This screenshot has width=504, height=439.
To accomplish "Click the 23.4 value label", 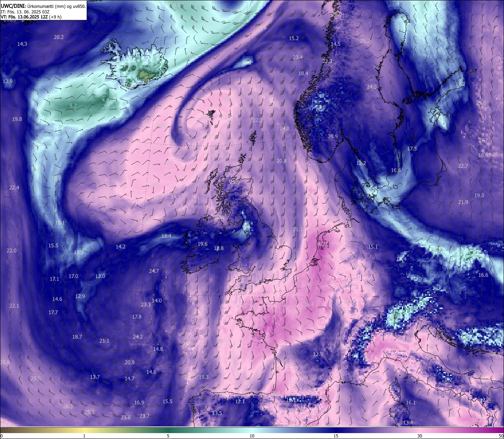I will point(298,57).
